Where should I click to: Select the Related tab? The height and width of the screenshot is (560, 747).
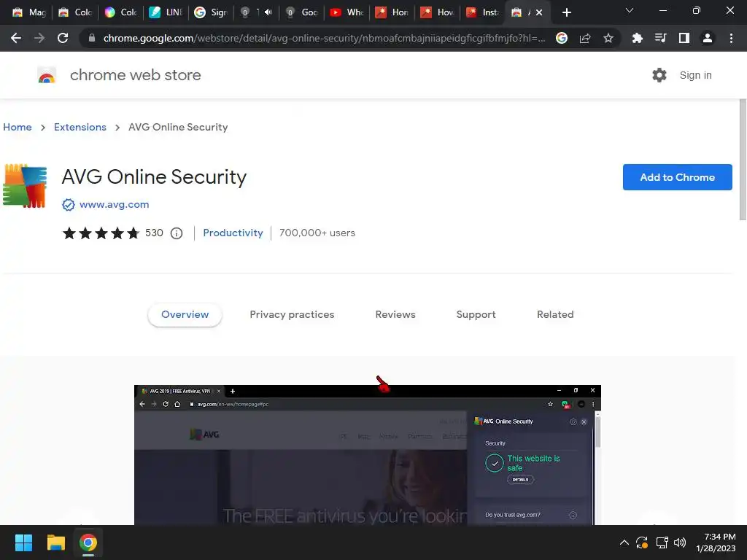555,315
